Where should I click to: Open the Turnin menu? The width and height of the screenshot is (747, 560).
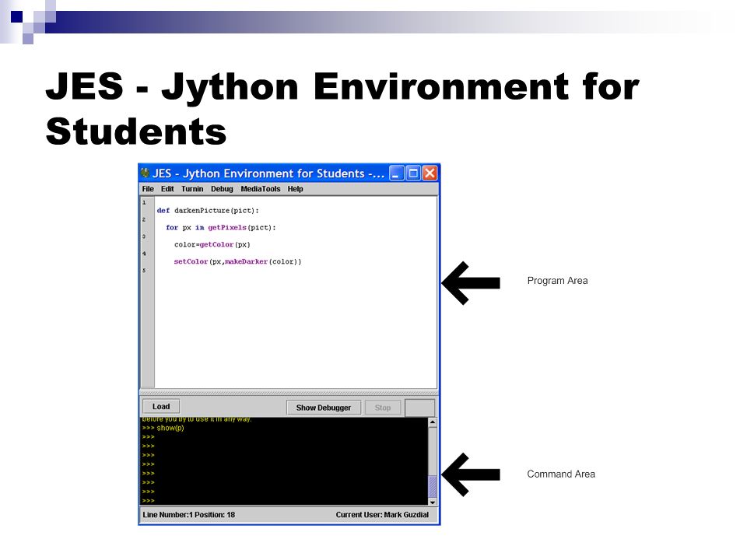point(192,189)
